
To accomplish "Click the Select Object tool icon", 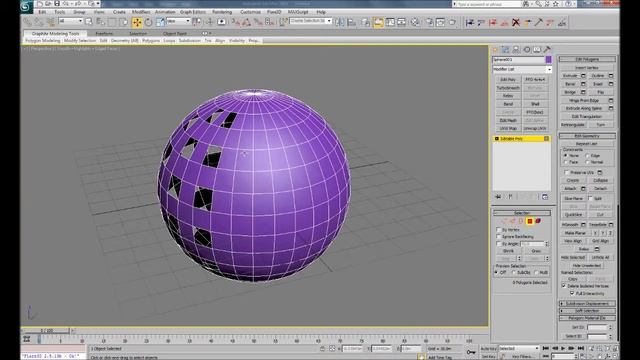I will tap(89, 22).
